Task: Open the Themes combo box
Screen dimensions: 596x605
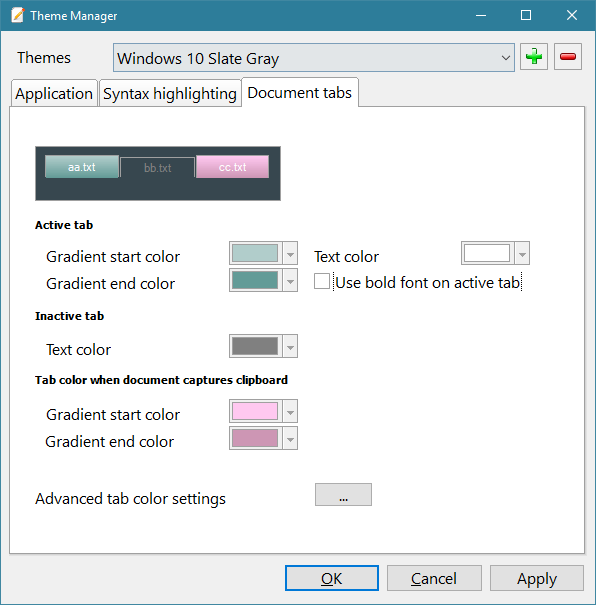Action: [314, 57]
